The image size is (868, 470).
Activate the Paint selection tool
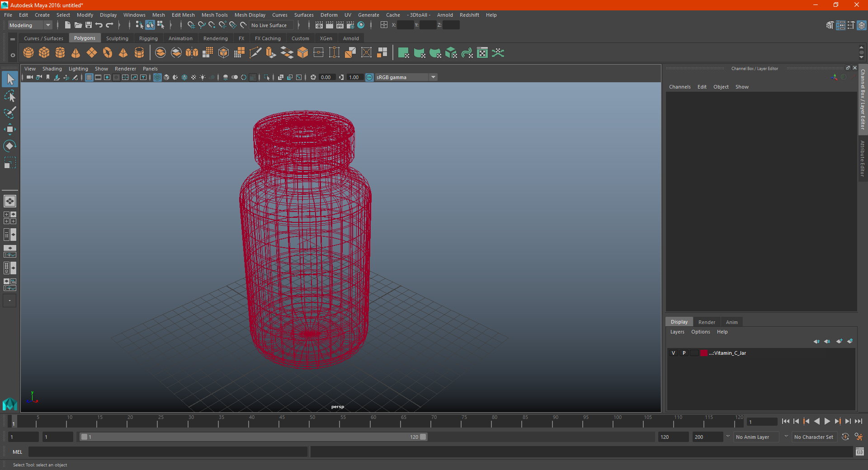pyautogui.click(x=10, y=113)
